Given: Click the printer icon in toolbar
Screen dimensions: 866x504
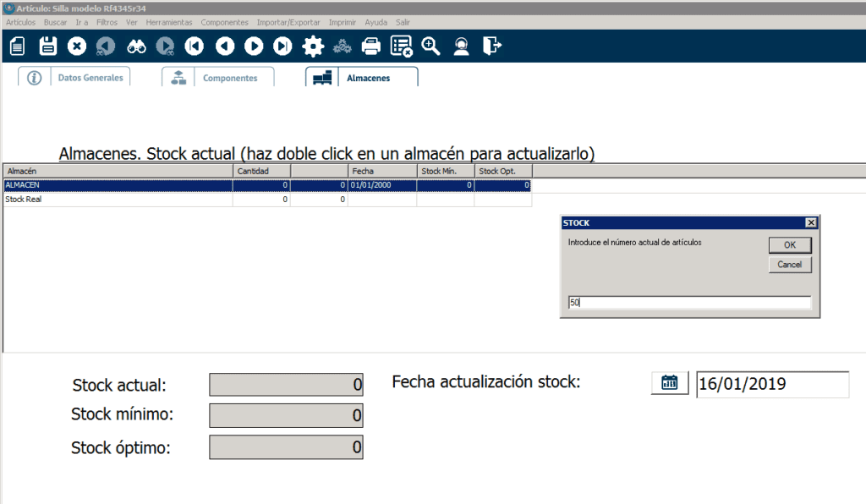Looking at the screenshot, I should pos(371,47).
